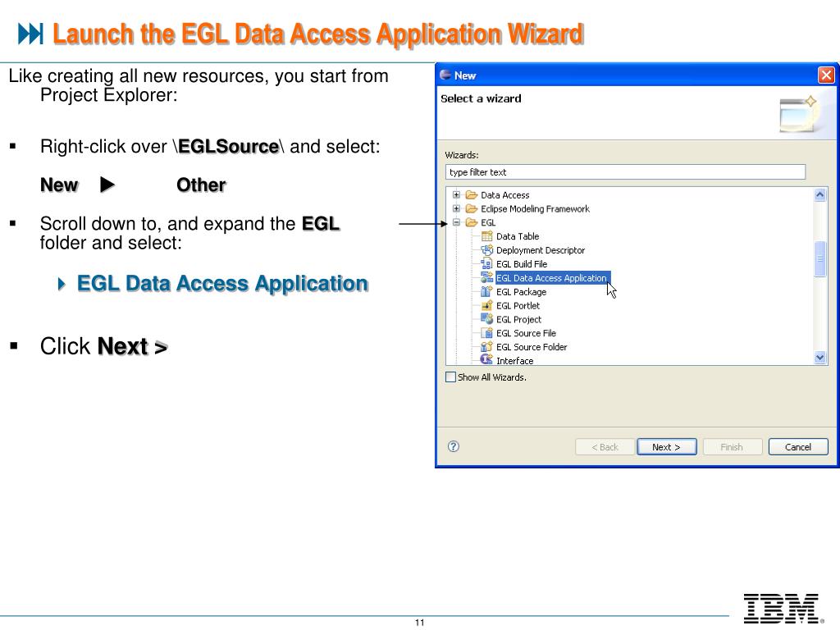Click the EGL Data Access Application icon
This screenshot has height=630, width=840.
pyautogui.click(x=486, y=278)
